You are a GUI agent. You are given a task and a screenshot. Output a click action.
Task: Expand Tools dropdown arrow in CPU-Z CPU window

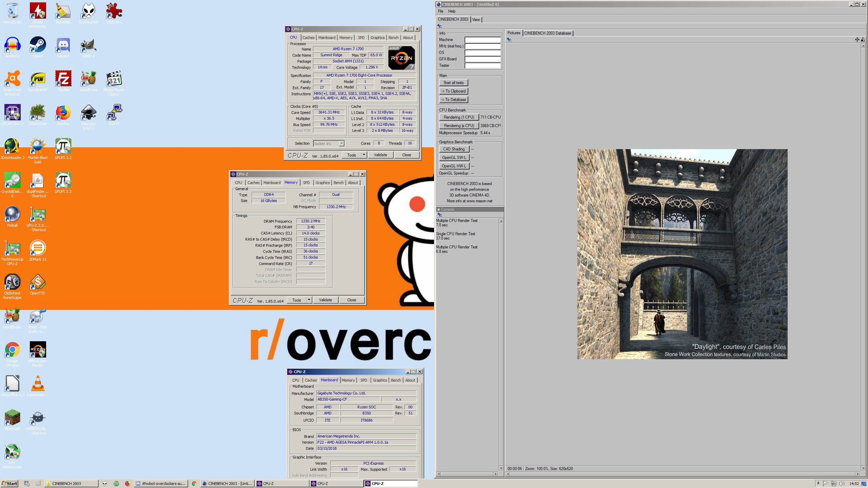tap(364, 155)
